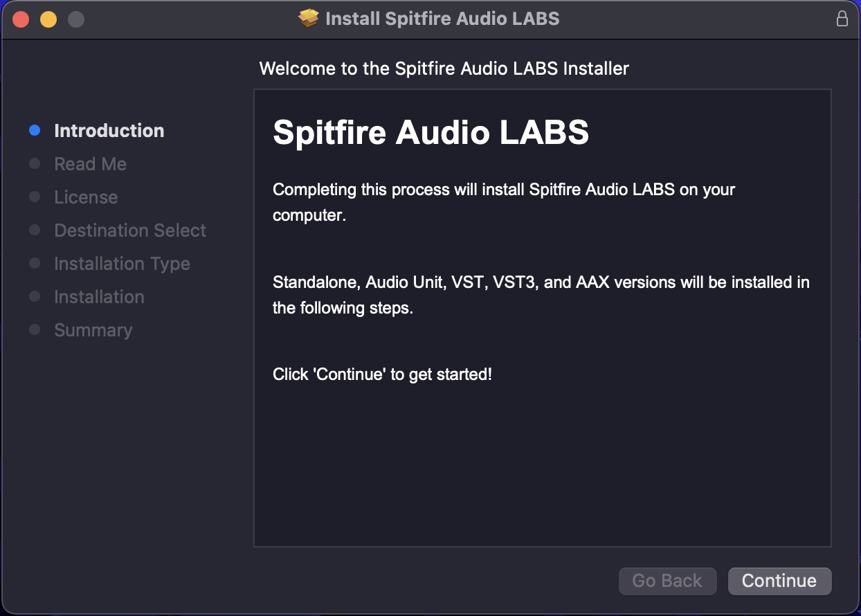This screenshot has height=616, width=861.
Task: Select the Introduction step in sidebar
Action: [x=109, y=131]
